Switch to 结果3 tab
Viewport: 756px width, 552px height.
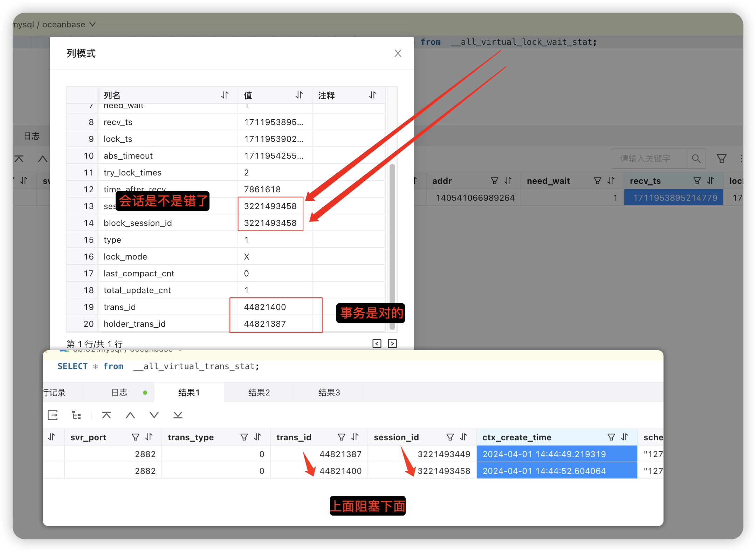click(x=329, y=392)
